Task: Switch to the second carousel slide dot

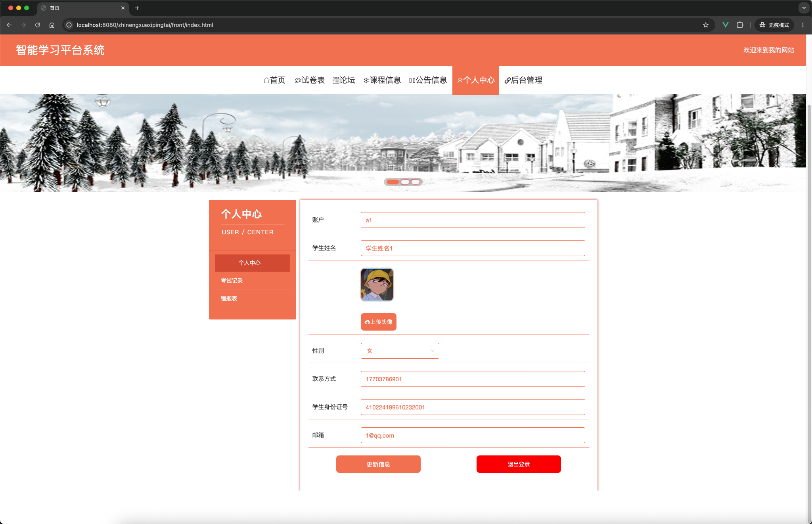Action: coord(405,182)
